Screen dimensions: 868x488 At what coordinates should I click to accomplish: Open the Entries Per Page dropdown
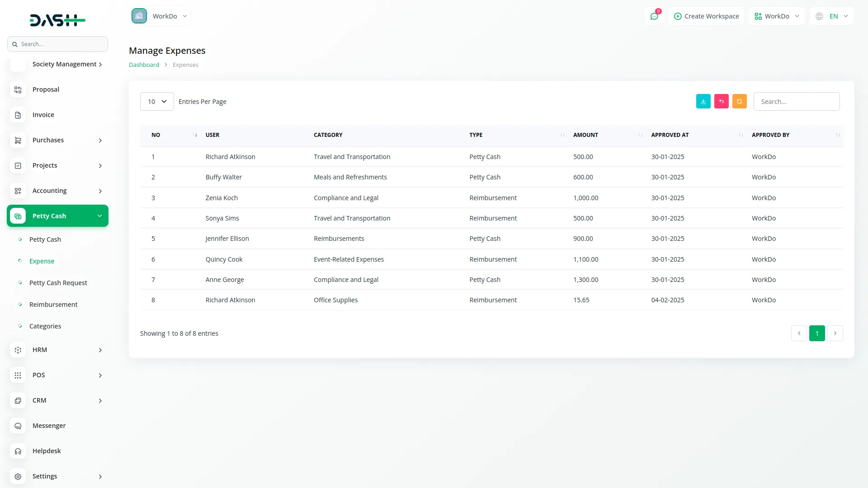(156, 101)
